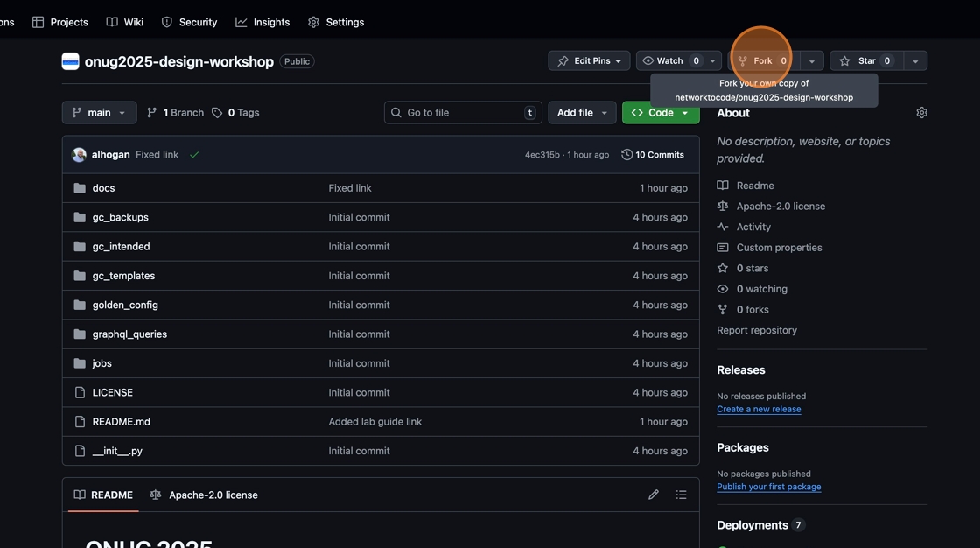The width and height of the screenshot is (980, 548).
Task: Open the Packages heading
Action: tap(743, 447)
